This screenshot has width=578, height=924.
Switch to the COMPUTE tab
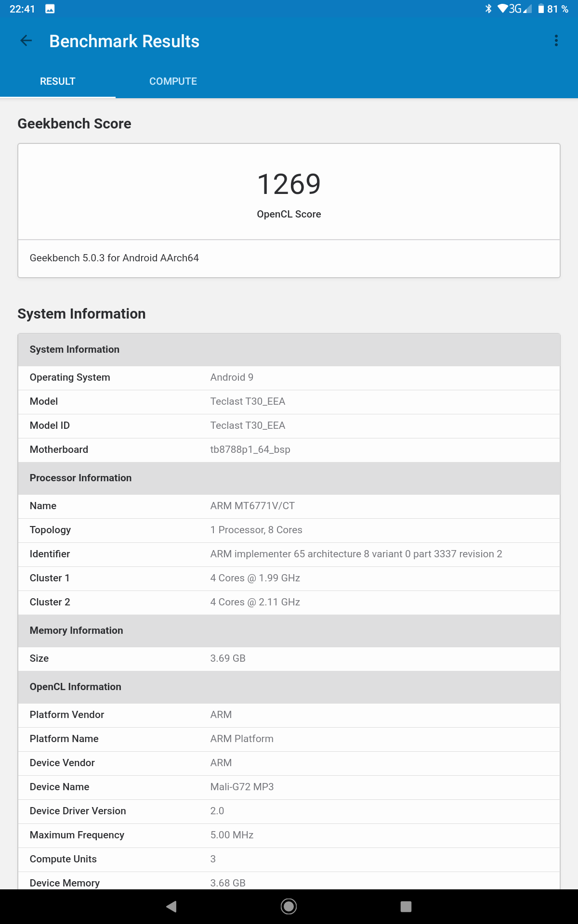click(173, 81)
